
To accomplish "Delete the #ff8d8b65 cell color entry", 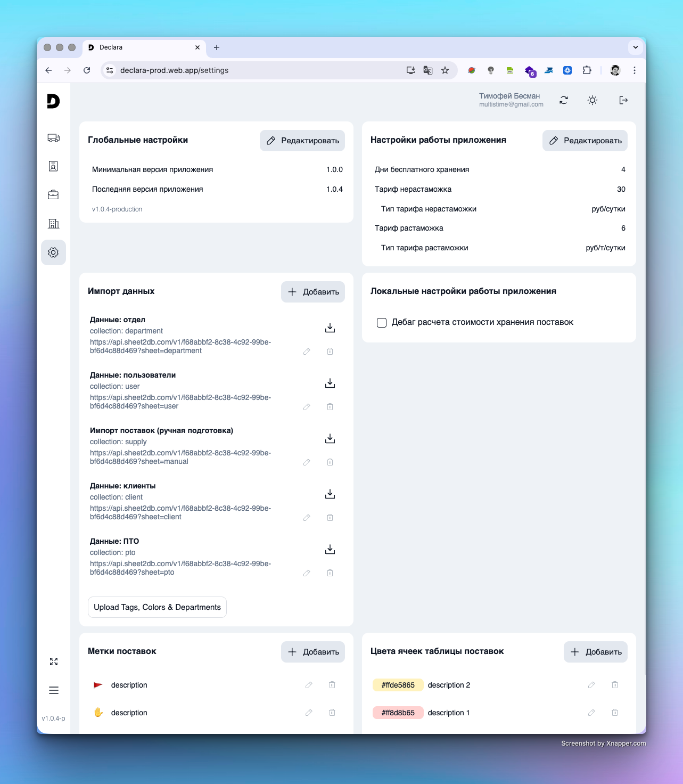I will click(615, 713).
